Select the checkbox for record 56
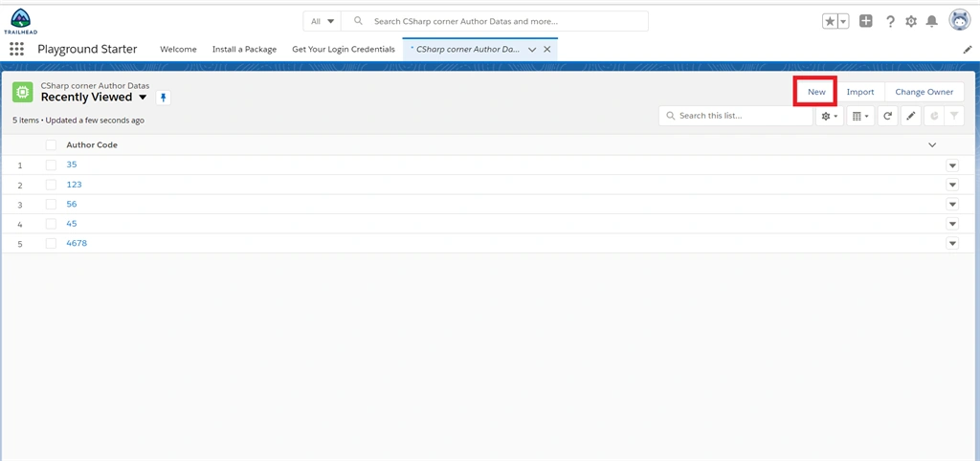 point(52,205)
